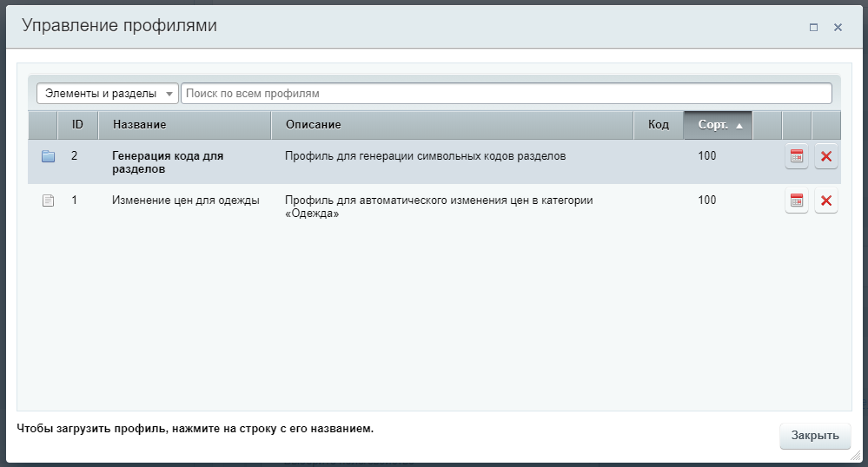Click the search field for all profiles
This screenshot has width=868, height=467.
[x=506, y=93]
